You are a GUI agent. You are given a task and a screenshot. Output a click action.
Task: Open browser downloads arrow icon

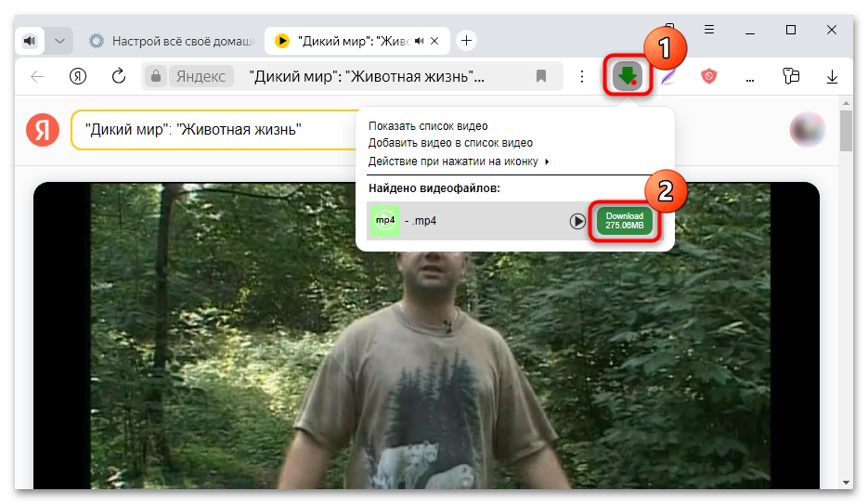click(832, 76)
